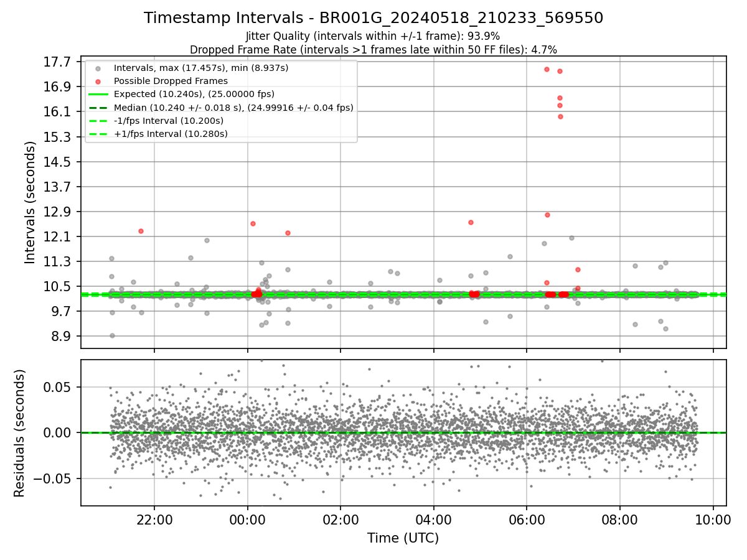Screen dimensions: 747x560
Task: Click the plot title 'Timestamp Intervals - BR001G_20240518_210233_569550'
Action: (x=374, y=18)
